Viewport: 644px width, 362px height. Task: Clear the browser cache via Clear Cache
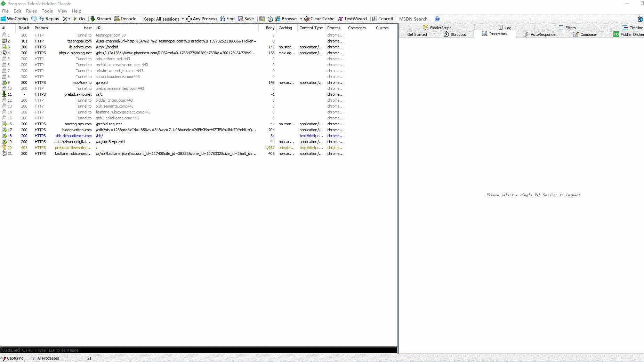pyautogui.click(x=319, y=19)
